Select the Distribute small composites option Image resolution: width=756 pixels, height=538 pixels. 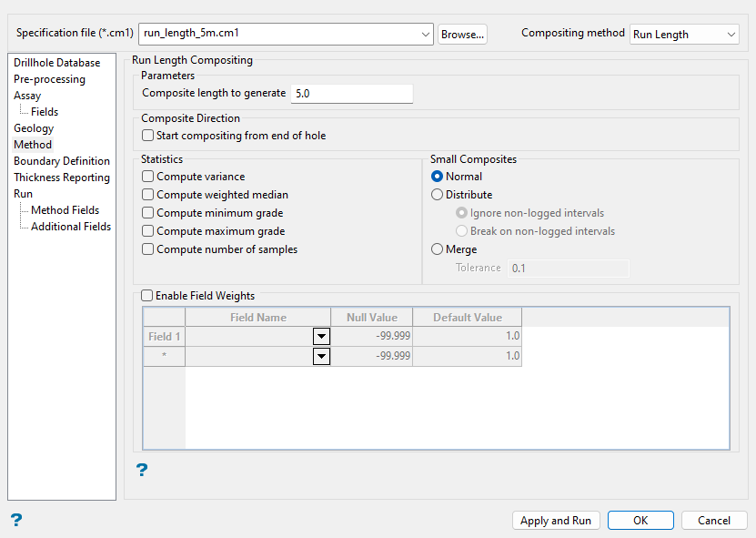(x=437, y=195)
